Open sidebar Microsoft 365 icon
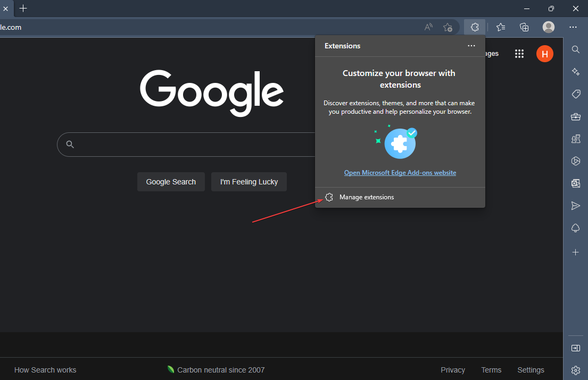This screenshot has height=380, width=588. pyautogui.click(x=576, y=161)
